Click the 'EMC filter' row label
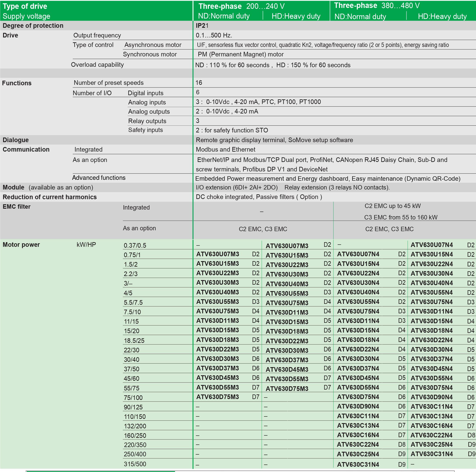 [x=17, y=207]
